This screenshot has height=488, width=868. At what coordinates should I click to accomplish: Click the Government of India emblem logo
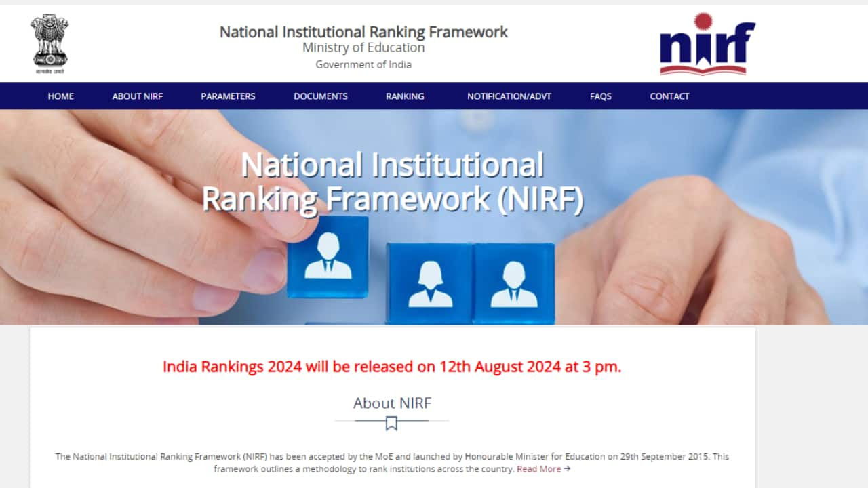50,44
